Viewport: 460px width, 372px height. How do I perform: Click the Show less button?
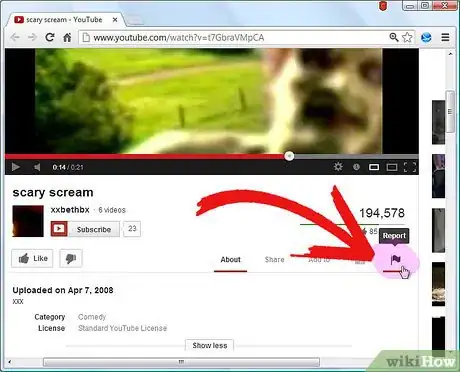[x=210, y=345]
